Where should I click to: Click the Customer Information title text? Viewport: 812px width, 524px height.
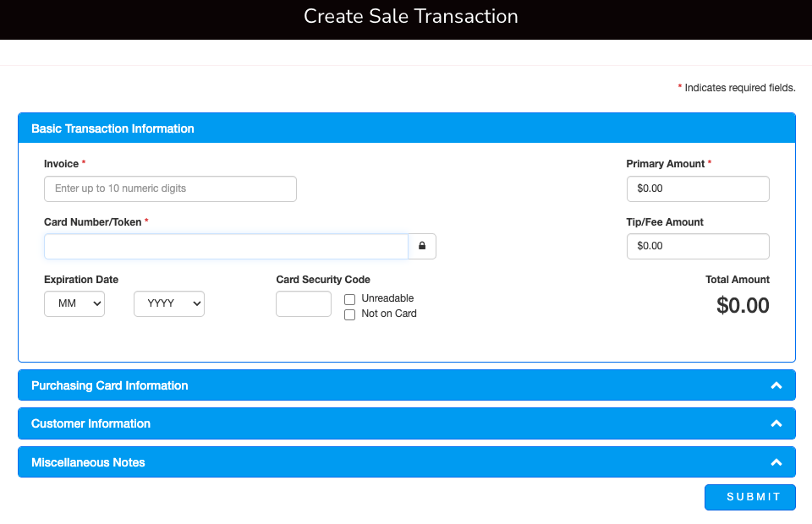click(91, 423)
